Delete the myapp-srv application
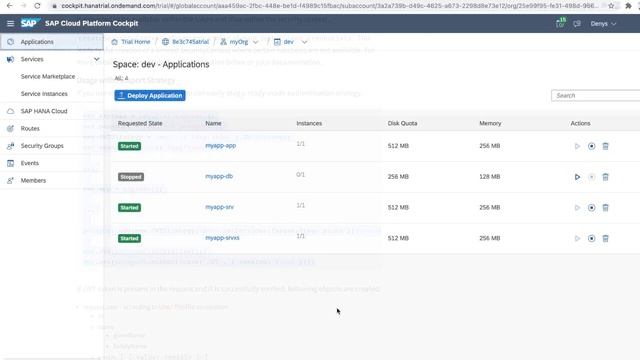640x360 pixels. click(605, 208)
